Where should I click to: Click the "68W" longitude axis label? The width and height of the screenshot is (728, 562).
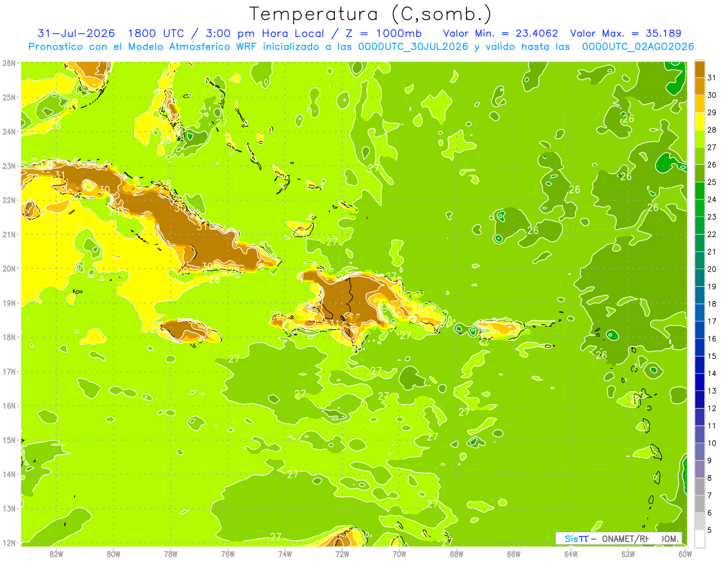pos(457,554)
